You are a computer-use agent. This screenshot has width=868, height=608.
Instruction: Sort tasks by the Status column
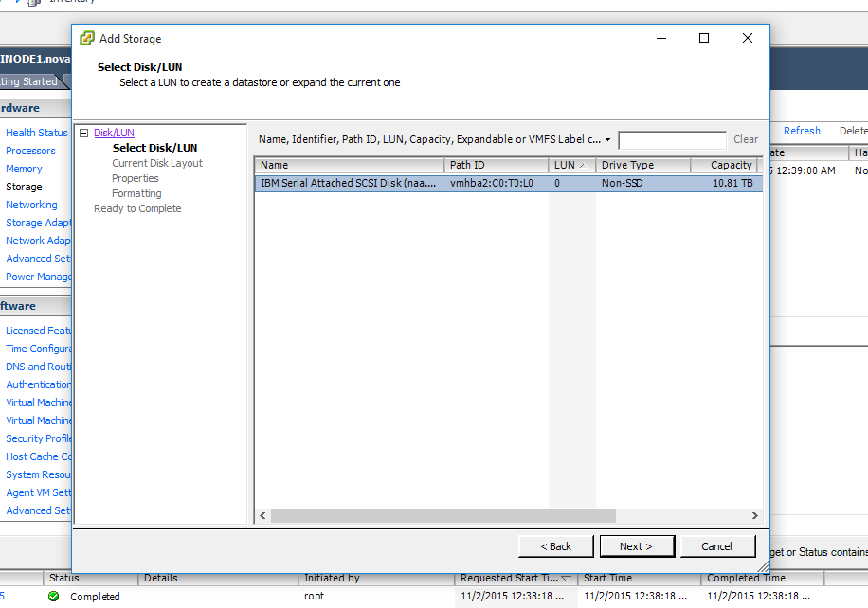pyautogui.click(x=90, y=578)
